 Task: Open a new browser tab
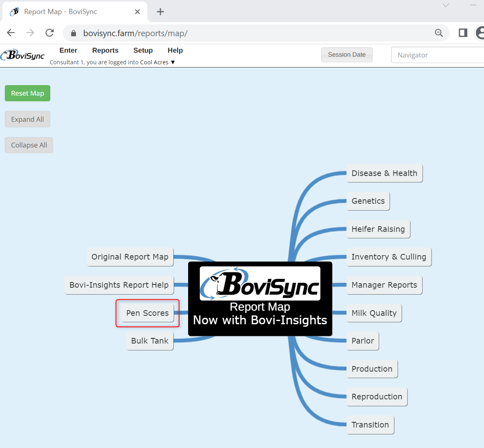point(160,12)
